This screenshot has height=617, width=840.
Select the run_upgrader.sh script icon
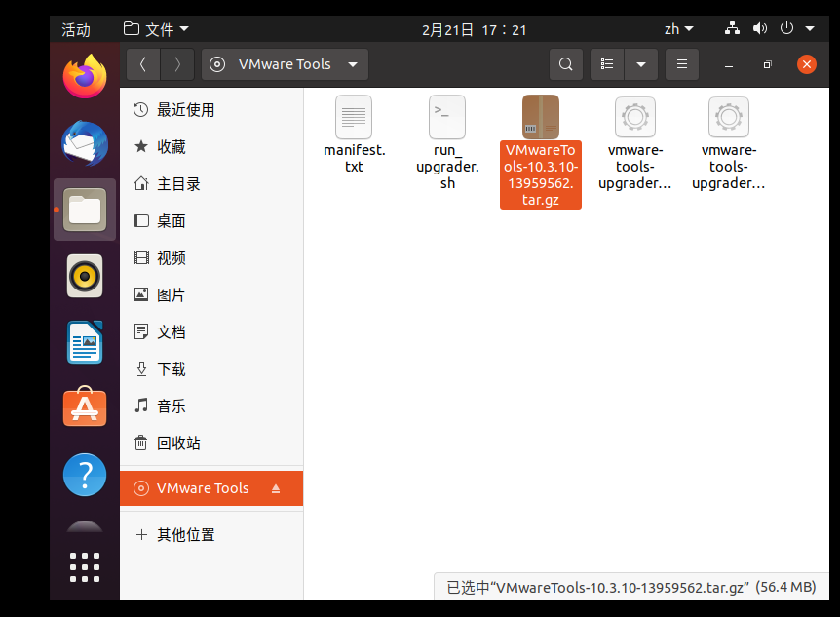447,117
